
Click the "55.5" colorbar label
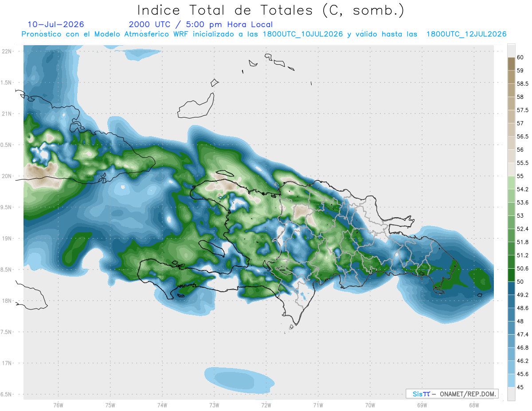pyautogui.click(x=522, y=163)
